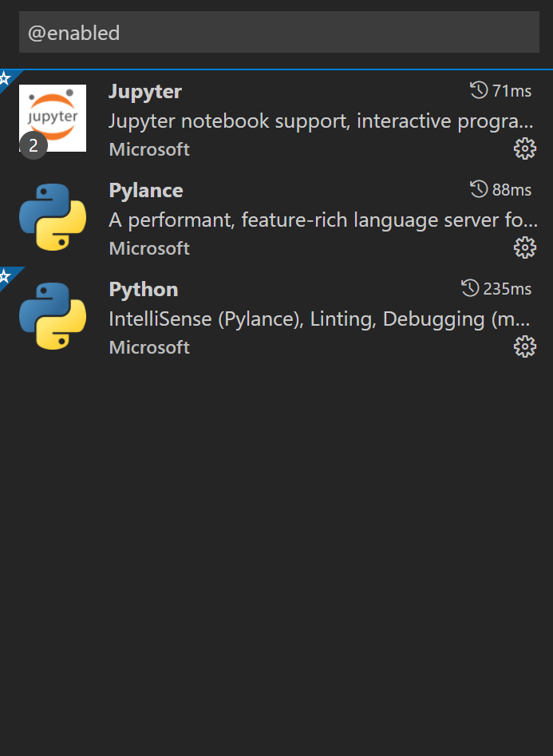Click the Microsoft publisher link under Pylance
Image resolution: width=553 pixels, height=756 pixels.
pyautogui.click(x=148, y=248)
